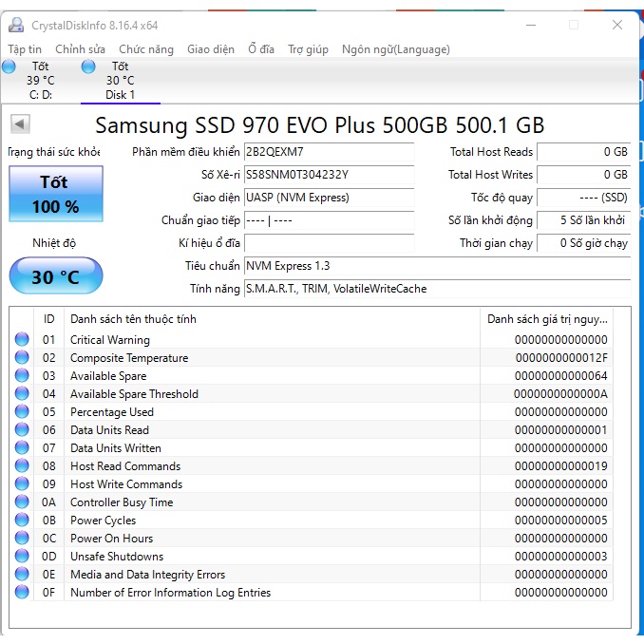Click the status orb beside Power Cycles
Image resolution: width=644 pixels, height=644 pixels.
(22, 520)
